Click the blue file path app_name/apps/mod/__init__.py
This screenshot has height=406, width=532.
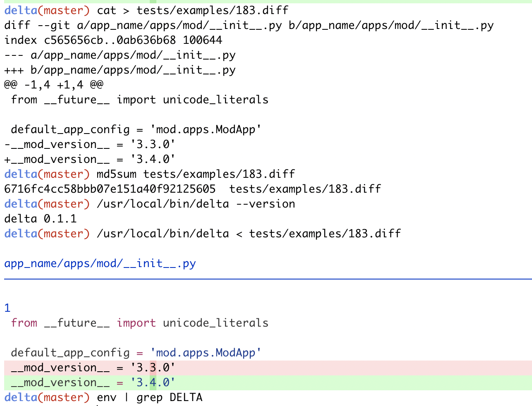pos(99,263)
